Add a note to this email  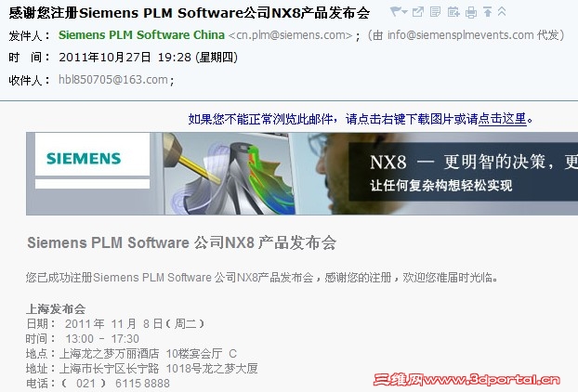click(x=435, y=12)
